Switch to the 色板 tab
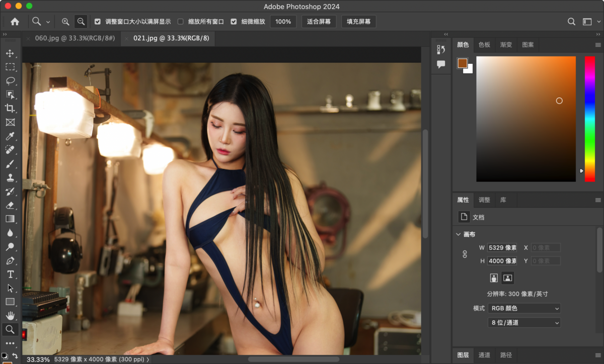The image size is (604, 364). pyautogui.click(x=484, y=45)
